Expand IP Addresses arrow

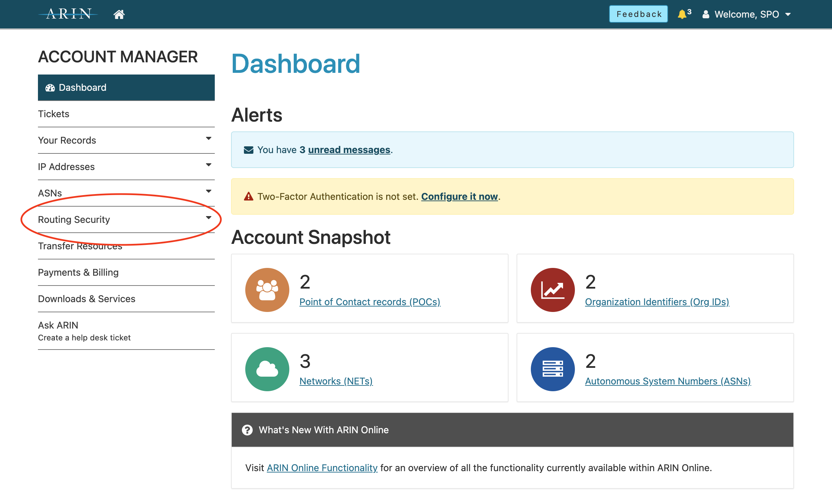click(x=209, y=165)
